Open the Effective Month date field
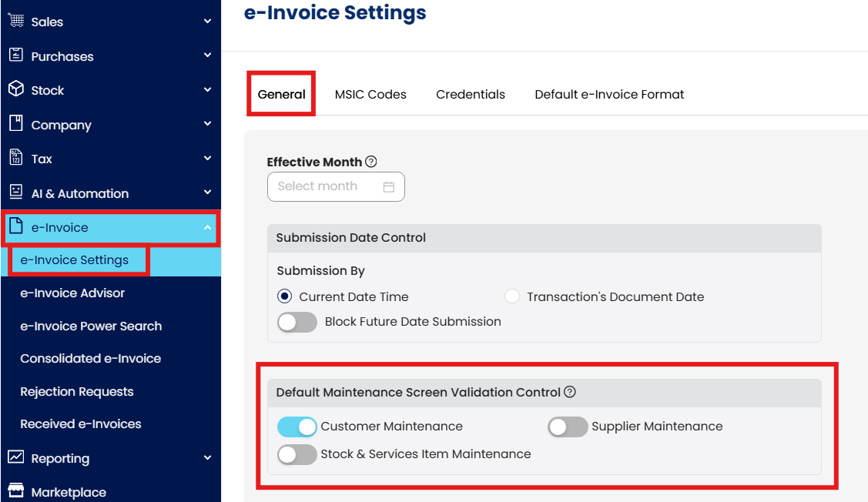Image resolution: width=868 pixels, height=502 pixels. [336, 186]
